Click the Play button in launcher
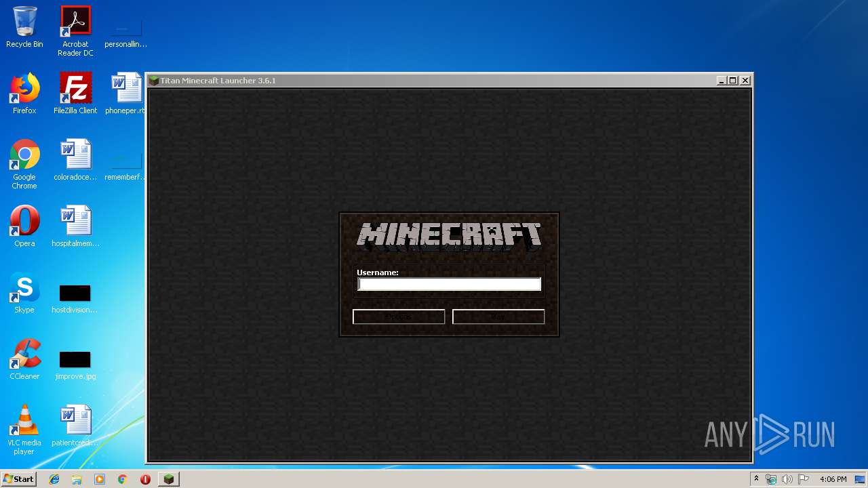Screen dimensions: 868x488 click(498, 317)
